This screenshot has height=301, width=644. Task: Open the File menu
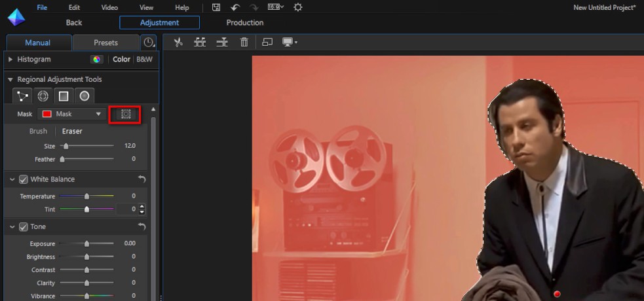point(43,7)
